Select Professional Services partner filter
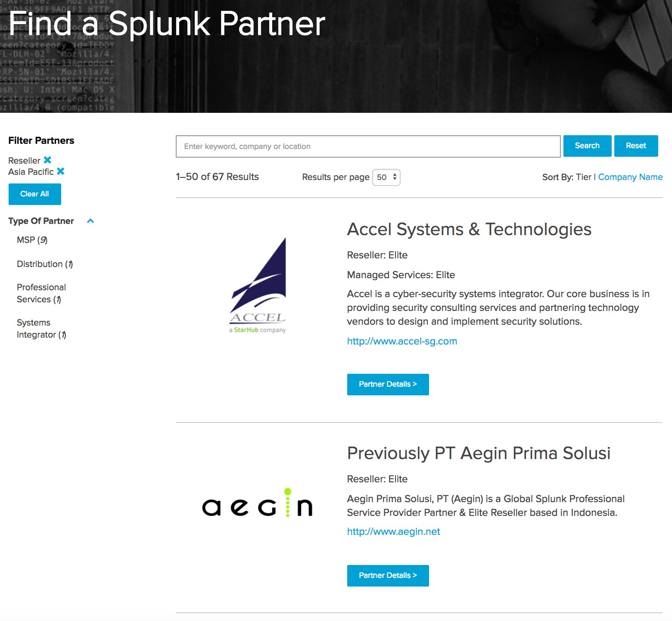This screenshot has height=621, width=672. [x=41, y=293]
